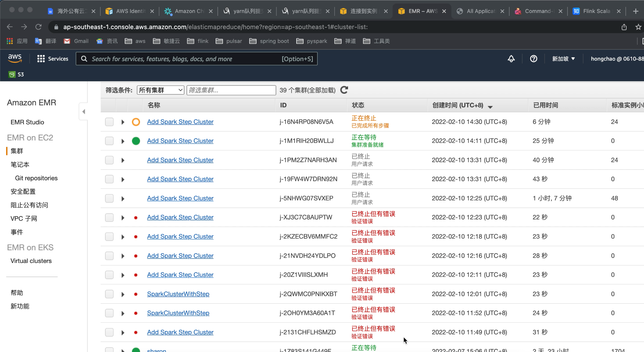644x352 pixels.
Task: Reload the browser page
Action: (38, 27)
